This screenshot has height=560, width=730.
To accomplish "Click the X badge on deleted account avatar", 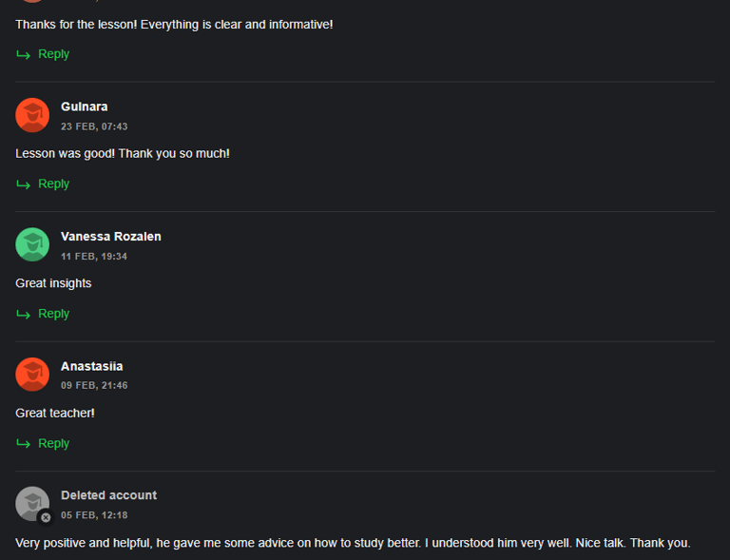I will tap(46, 517).
